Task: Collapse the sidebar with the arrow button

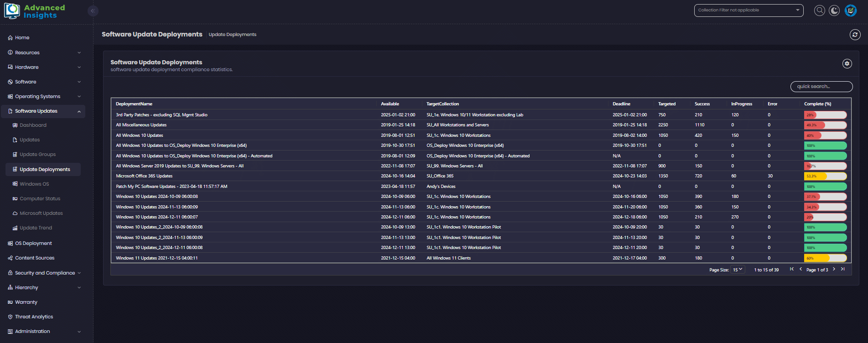Action: [93, 10]
